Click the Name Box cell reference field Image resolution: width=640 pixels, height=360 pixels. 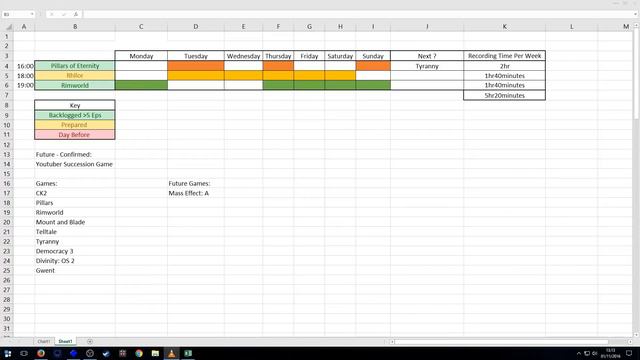click(16, 14)
